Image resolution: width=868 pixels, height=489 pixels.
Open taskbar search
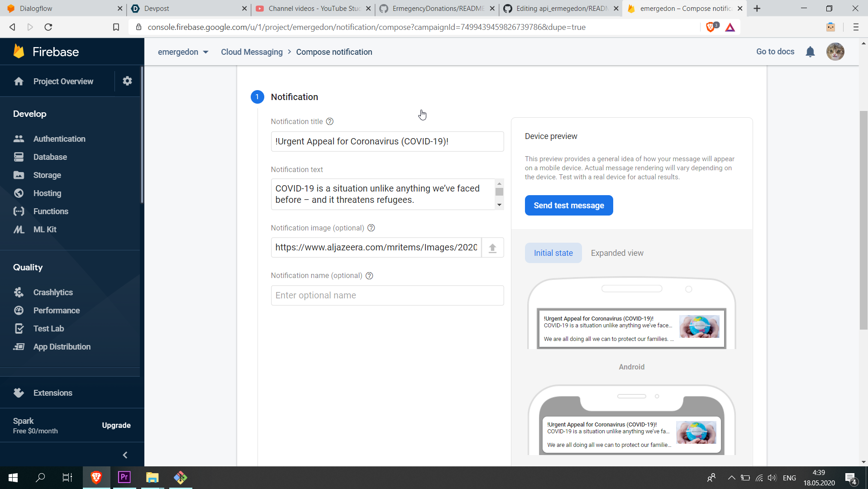(40, 477)
